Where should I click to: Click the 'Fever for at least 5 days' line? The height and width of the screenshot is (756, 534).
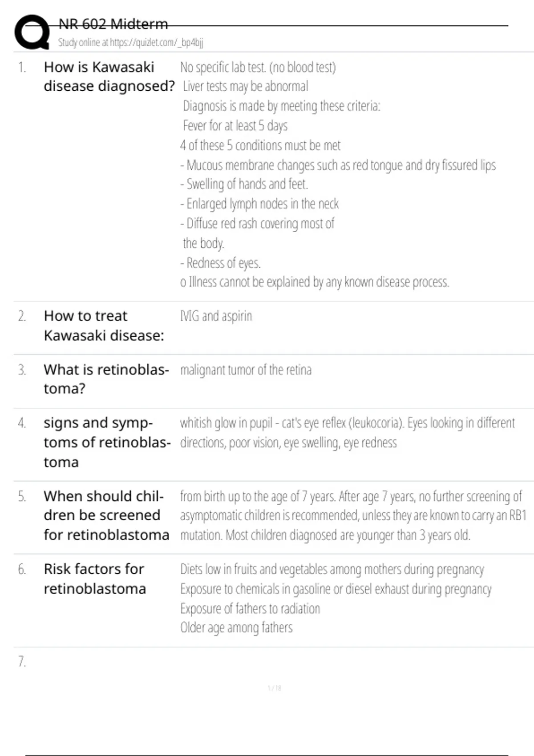coord(235,126)
